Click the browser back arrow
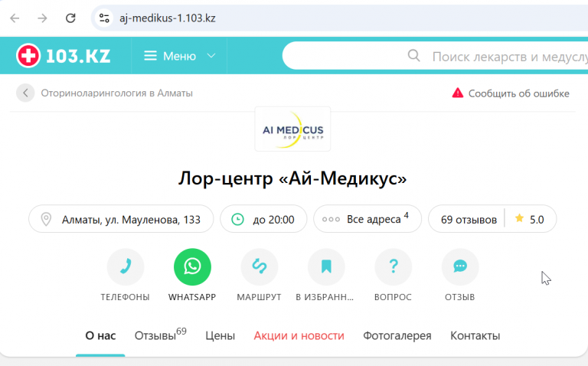 coord(15,18)
